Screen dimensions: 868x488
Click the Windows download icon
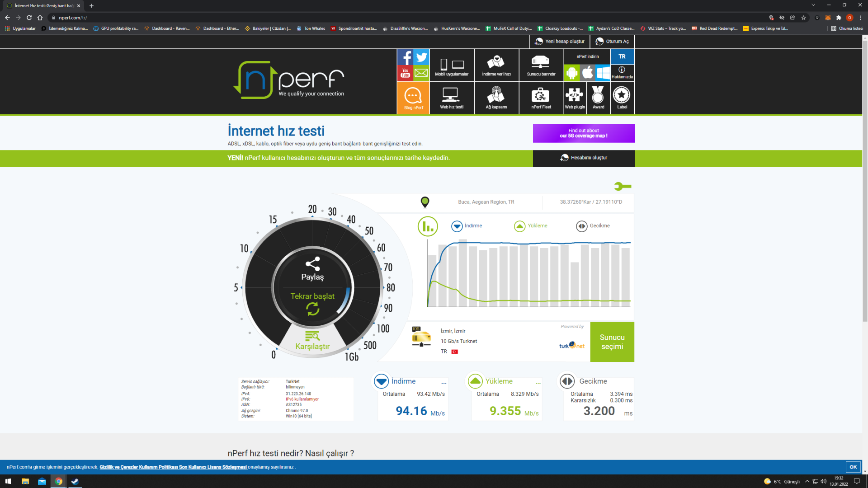[603, 73]
